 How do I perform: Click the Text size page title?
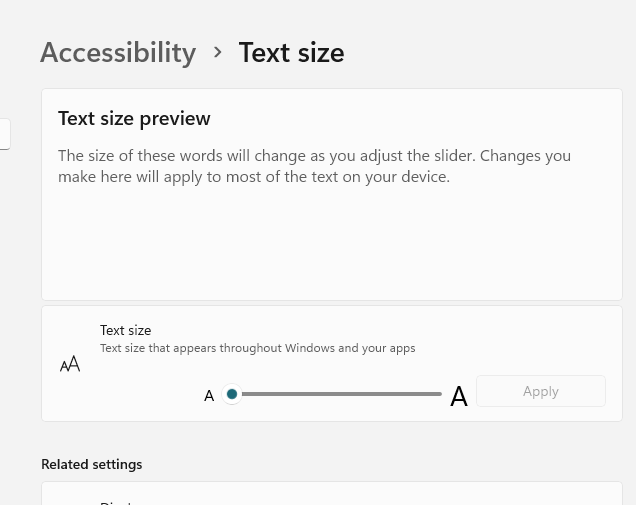click(292, 53)
